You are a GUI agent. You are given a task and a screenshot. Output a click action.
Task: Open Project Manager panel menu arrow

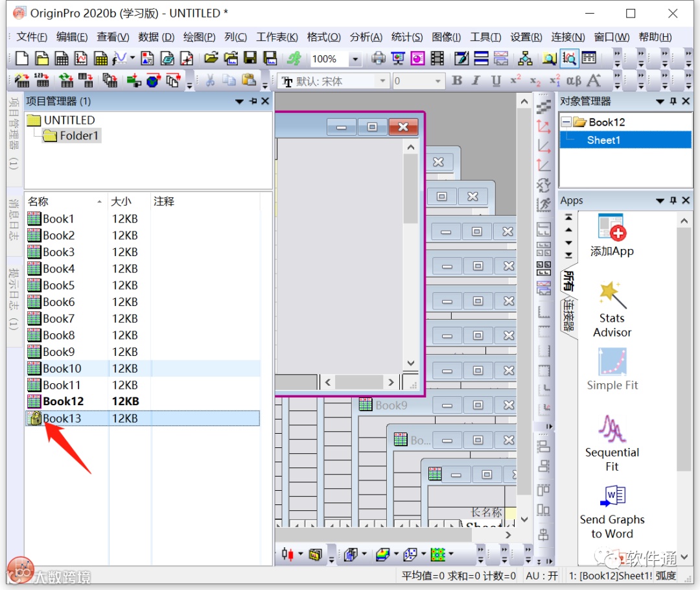[239, 101]
